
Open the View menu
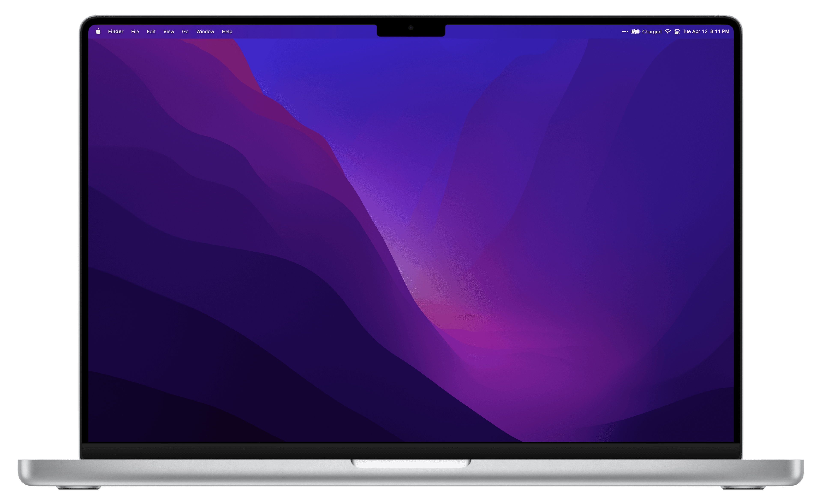pyautogui.click(x=168, y=31)
